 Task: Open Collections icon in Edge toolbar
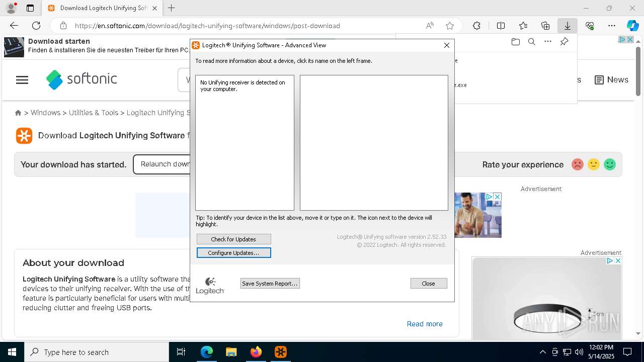pos(545,26)
